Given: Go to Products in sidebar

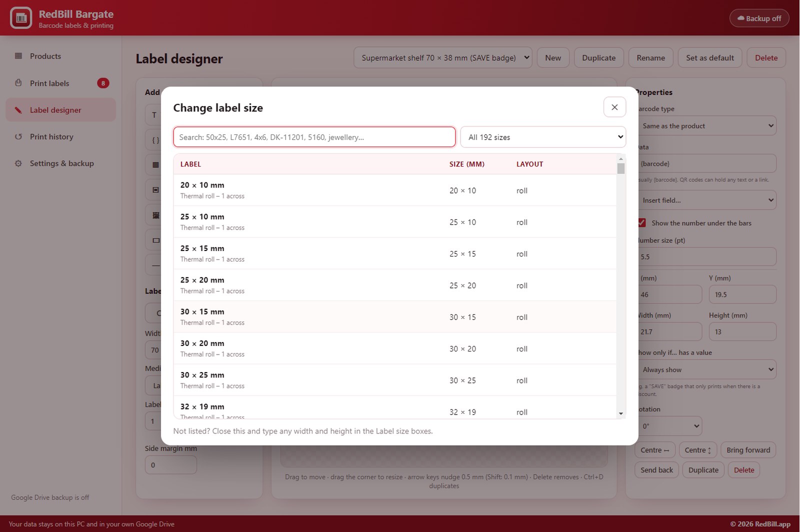Looking at the screenshot, I should click(60, 56).
